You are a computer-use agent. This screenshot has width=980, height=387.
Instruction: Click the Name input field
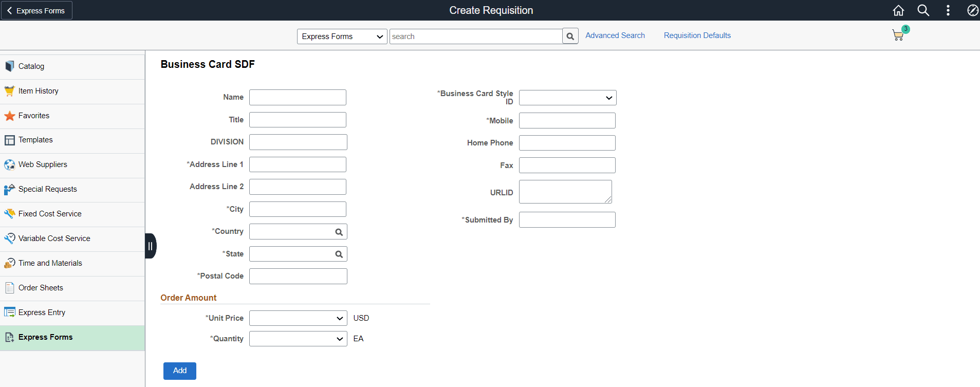coord(298,98)
